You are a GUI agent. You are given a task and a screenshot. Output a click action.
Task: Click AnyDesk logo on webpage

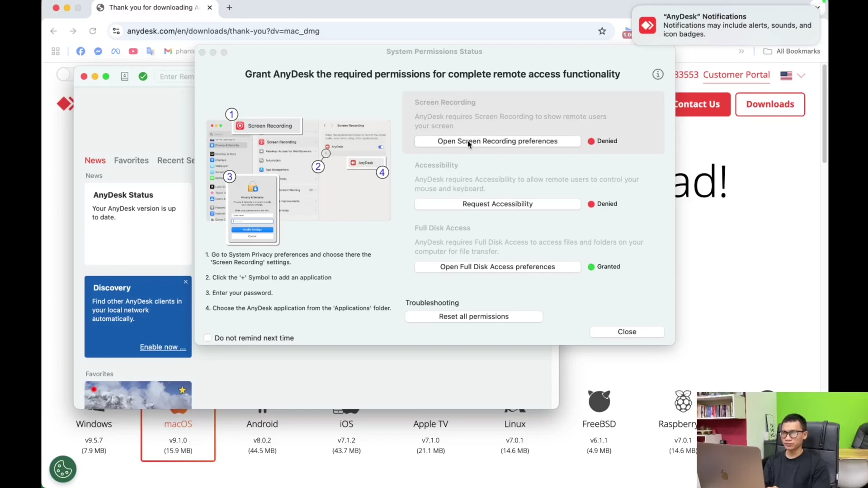click(65, 104)
